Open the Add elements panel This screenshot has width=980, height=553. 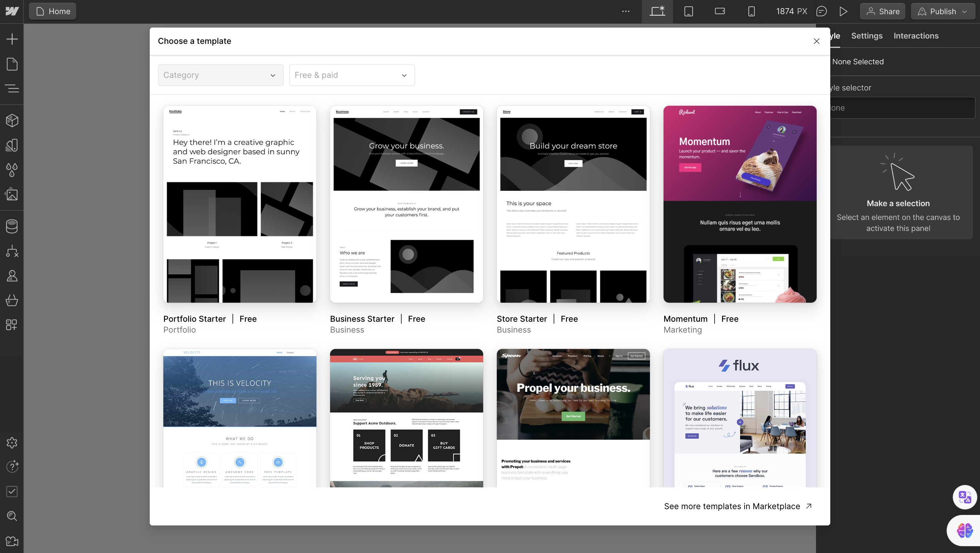12,39
